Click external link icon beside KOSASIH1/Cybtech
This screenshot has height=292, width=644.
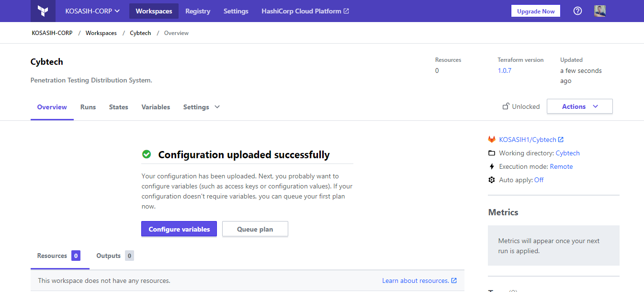[x=561, y=140]
